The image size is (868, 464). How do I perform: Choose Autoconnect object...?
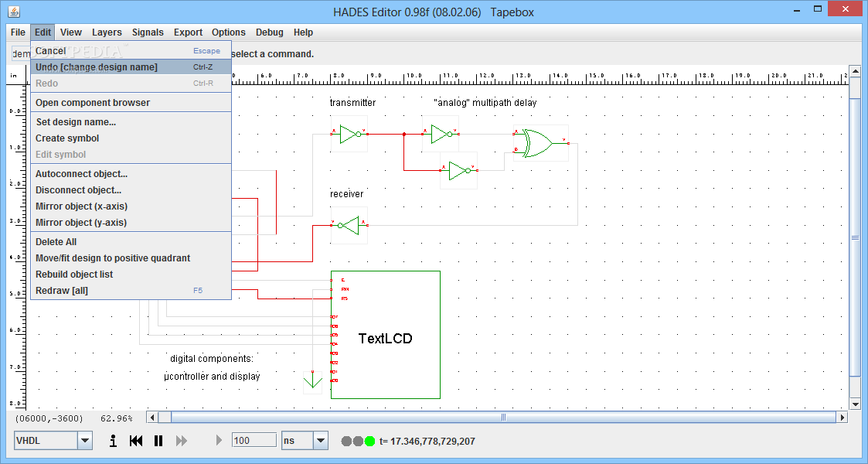pyautogui.click(x=131, y=174)
